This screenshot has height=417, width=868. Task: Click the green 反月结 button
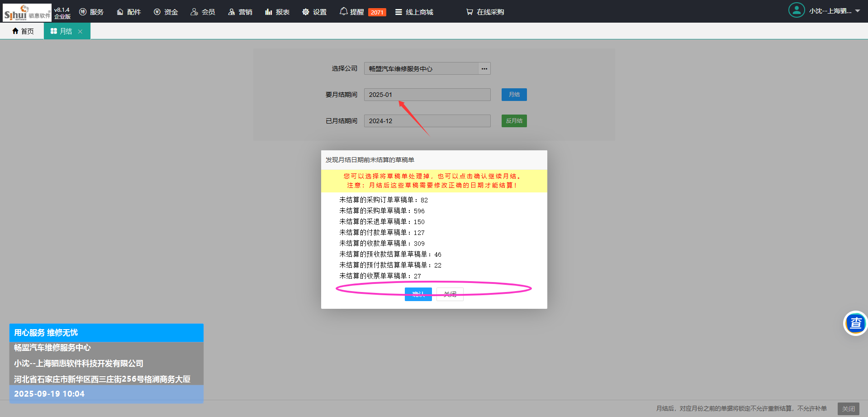coord(514,121)
